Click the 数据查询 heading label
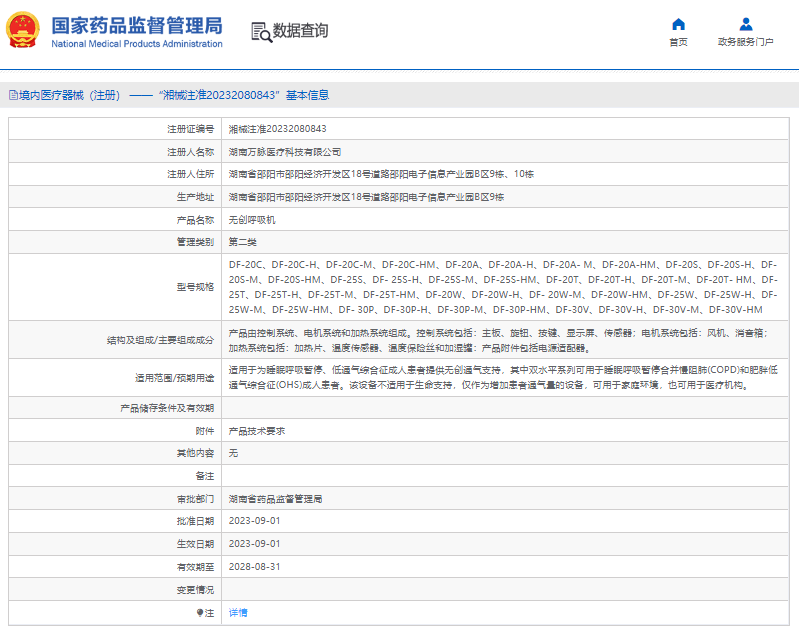 300,31
